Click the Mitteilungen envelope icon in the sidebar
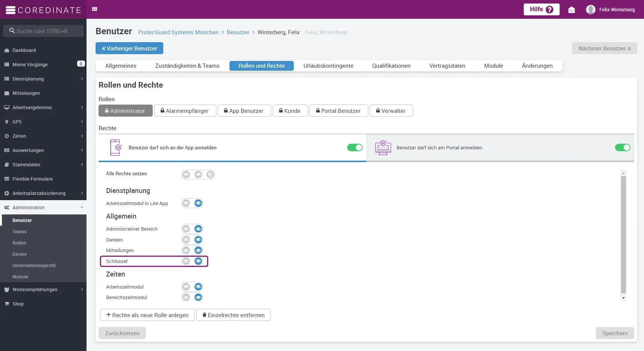 tap(7, 93)
